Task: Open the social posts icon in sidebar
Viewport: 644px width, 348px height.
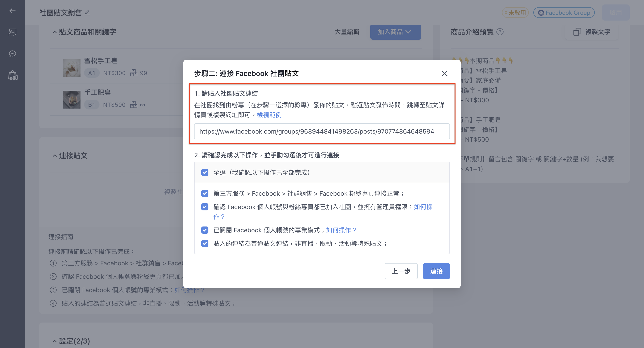Action: 12,32
